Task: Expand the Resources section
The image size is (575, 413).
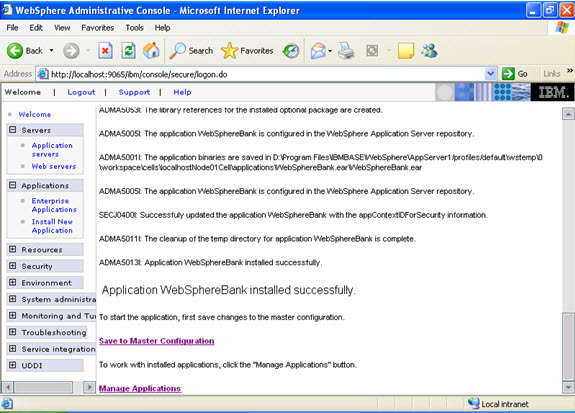Action: point(13,249)
